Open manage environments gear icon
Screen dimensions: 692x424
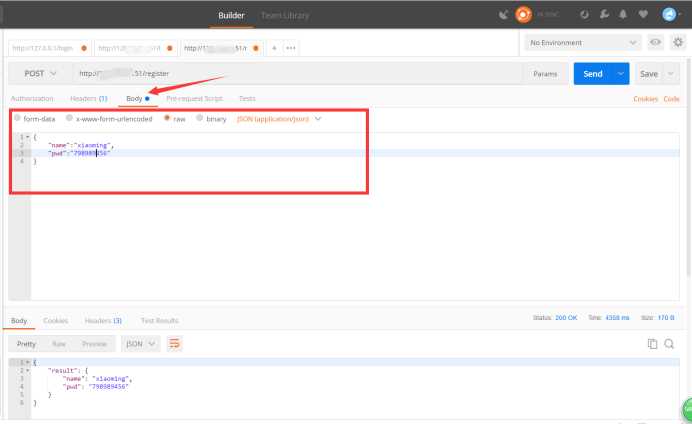coord(678,42)
